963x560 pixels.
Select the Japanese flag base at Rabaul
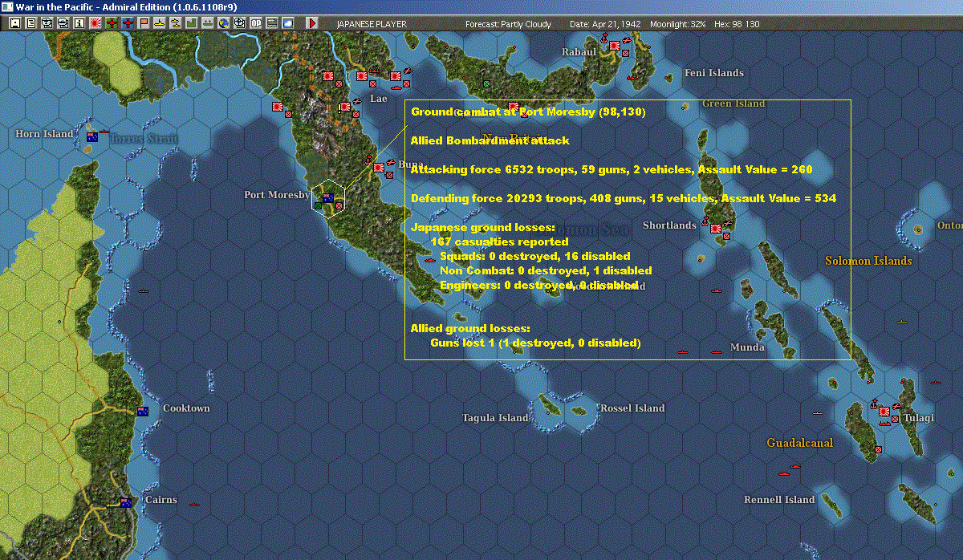(x=614, y=47)
